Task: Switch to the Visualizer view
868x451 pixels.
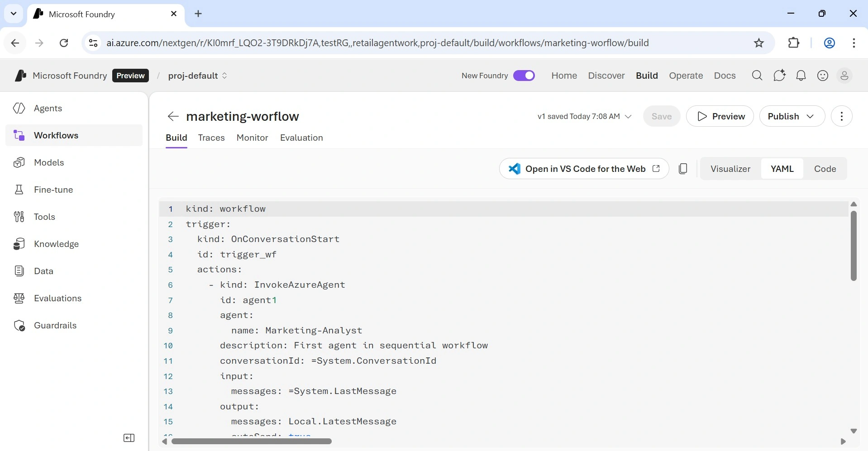Action: point(730,169)
